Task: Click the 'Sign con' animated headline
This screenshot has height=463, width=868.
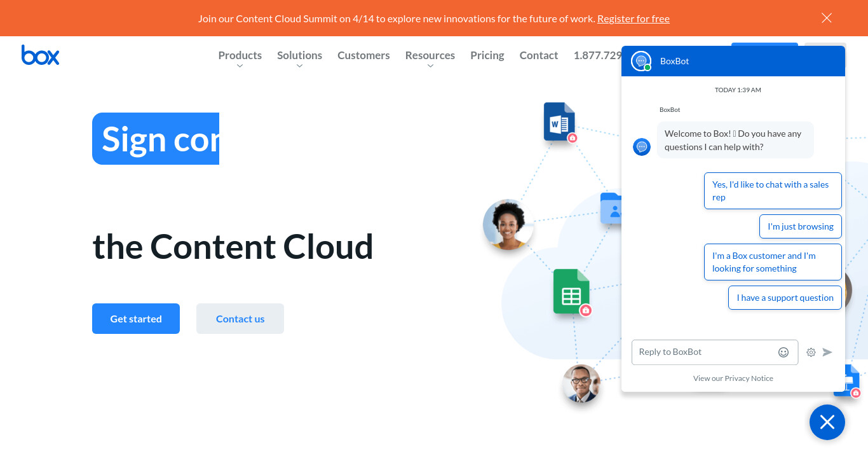Action: (156, 139)
